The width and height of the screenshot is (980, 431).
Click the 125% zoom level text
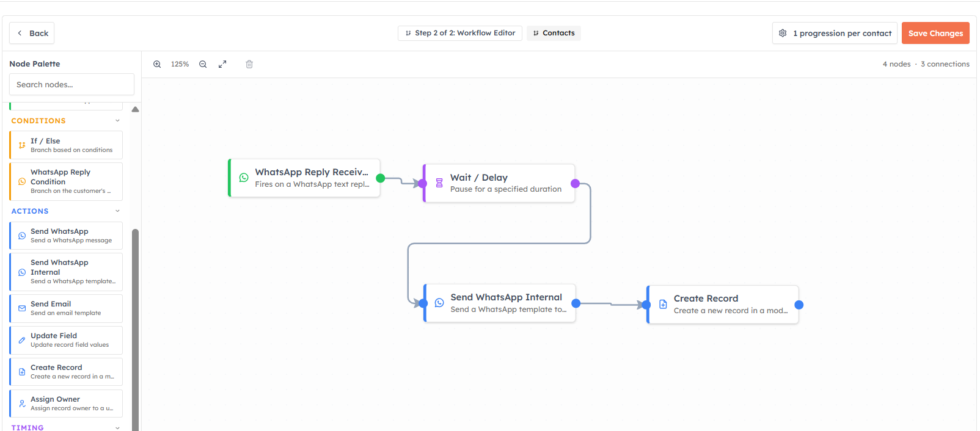point(180,64)
